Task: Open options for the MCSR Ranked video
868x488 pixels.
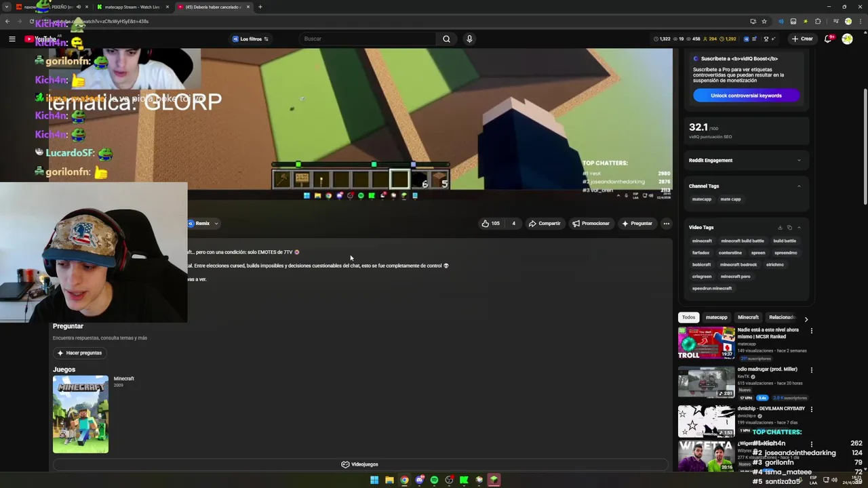Action: coord(811,331)
